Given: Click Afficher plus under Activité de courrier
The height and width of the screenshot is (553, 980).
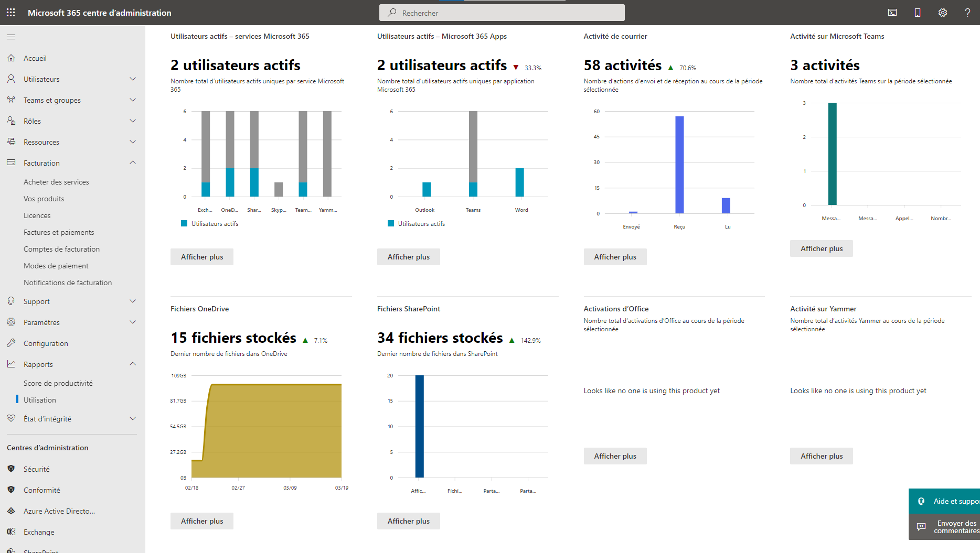Looking at the screenshot, I should click(615, 257).
